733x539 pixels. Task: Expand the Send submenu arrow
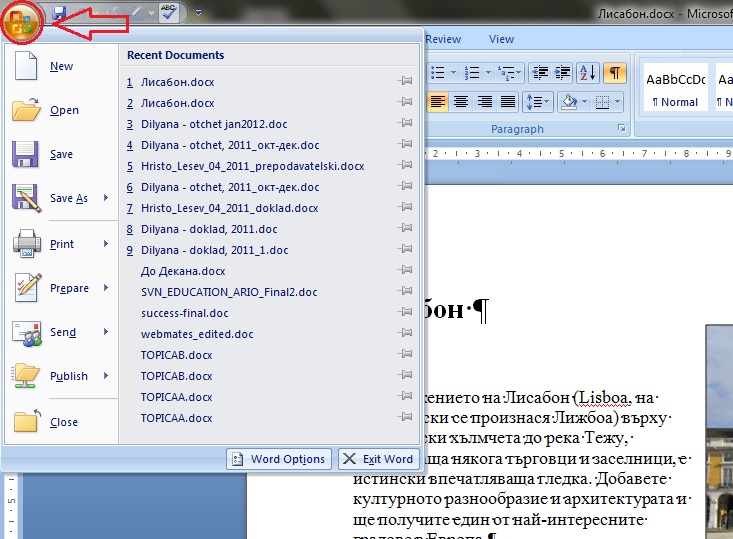pos(106,332)
